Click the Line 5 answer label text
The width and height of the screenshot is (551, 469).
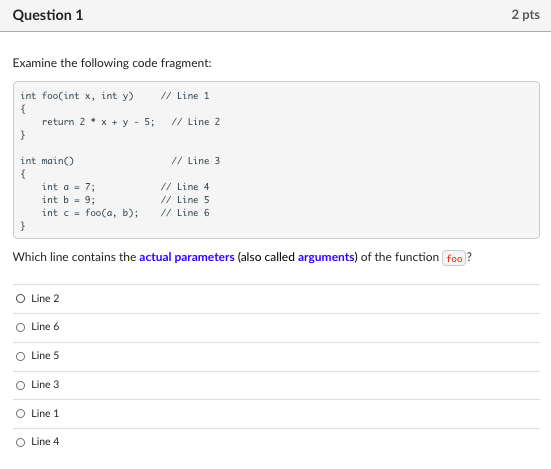(45, 356)
